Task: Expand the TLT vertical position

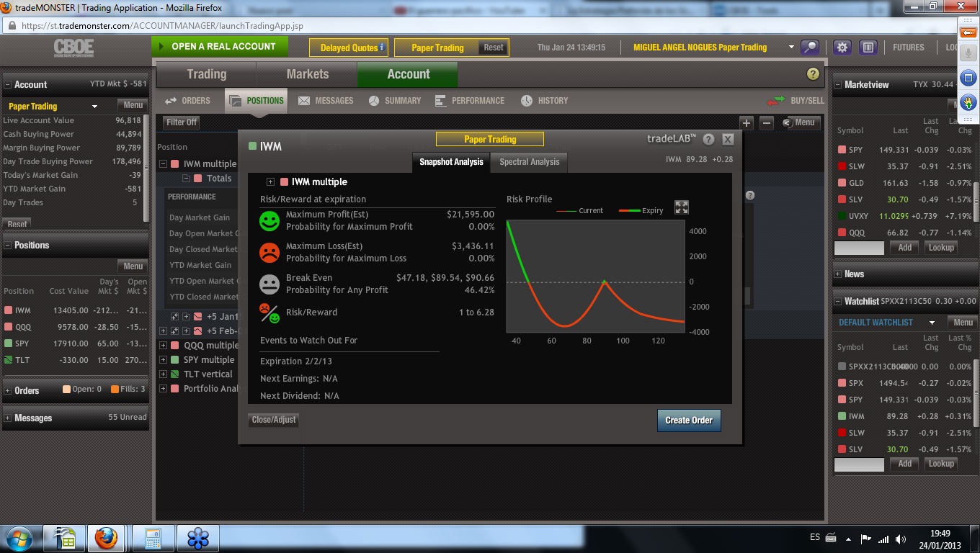Action: [163, 374]
